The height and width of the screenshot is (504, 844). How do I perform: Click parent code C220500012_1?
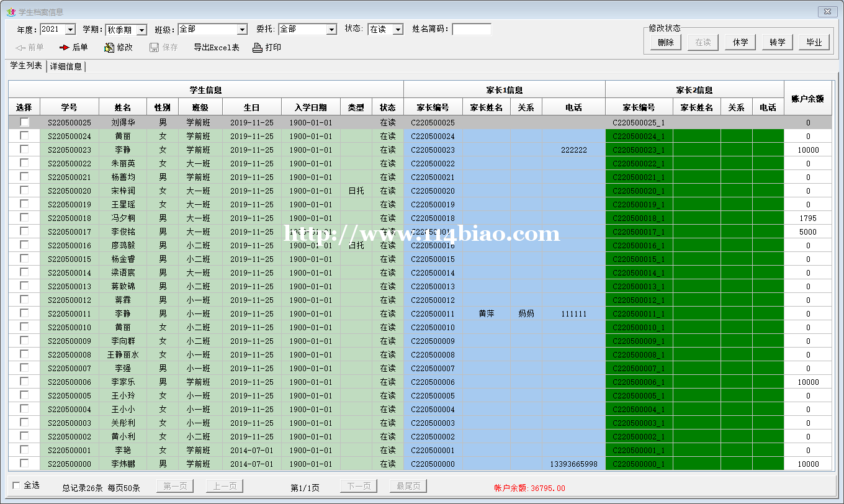[639, 300]
